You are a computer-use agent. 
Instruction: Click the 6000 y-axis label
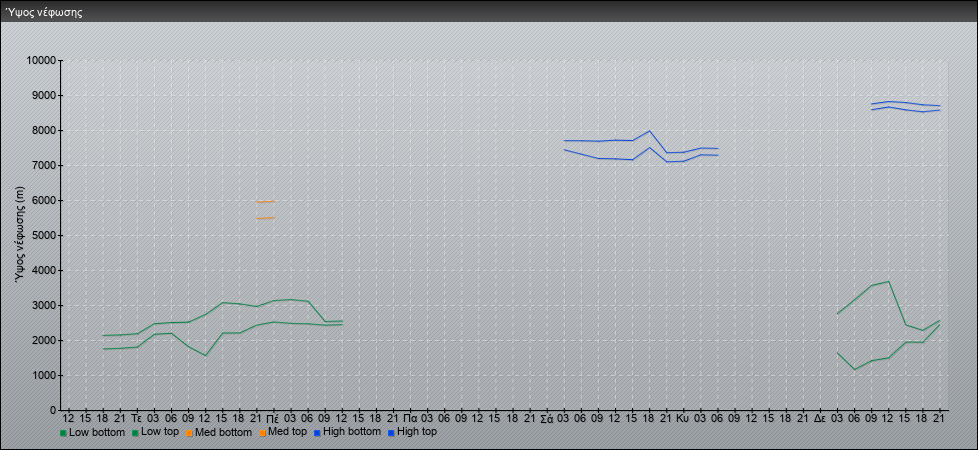pos(44,200)
